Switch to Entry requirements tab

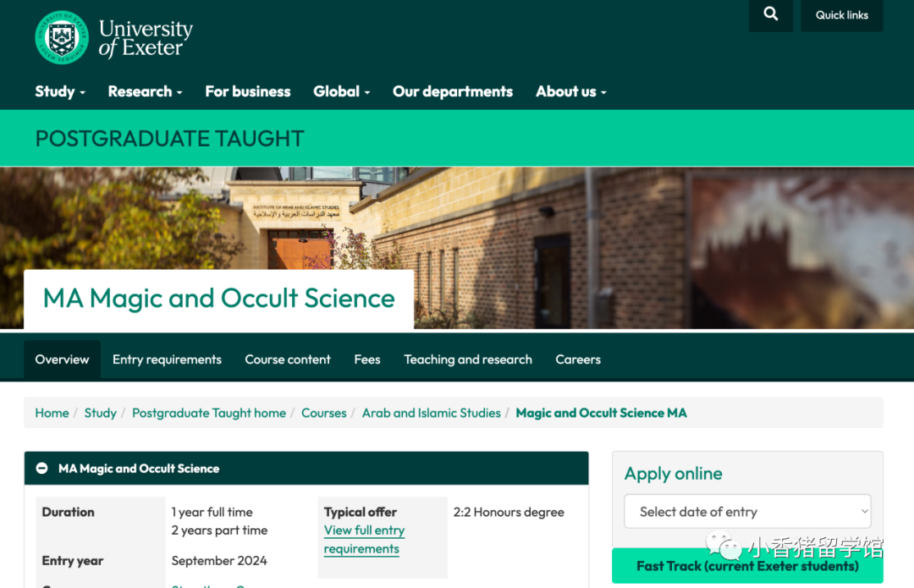click(x=167, y=360)
